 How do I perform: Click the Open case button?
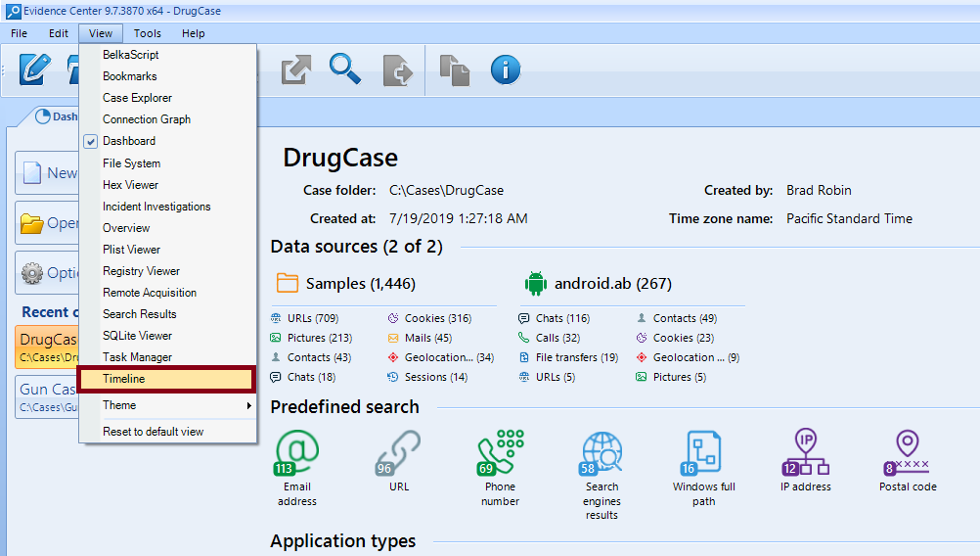(48, 222)
